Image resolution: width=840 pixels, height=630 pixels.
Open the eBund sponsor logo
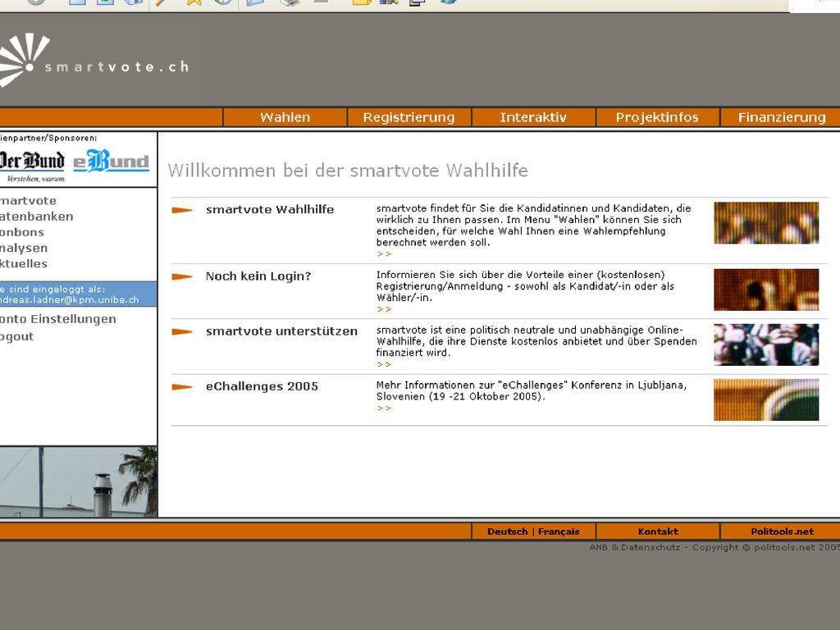[111, 162]
